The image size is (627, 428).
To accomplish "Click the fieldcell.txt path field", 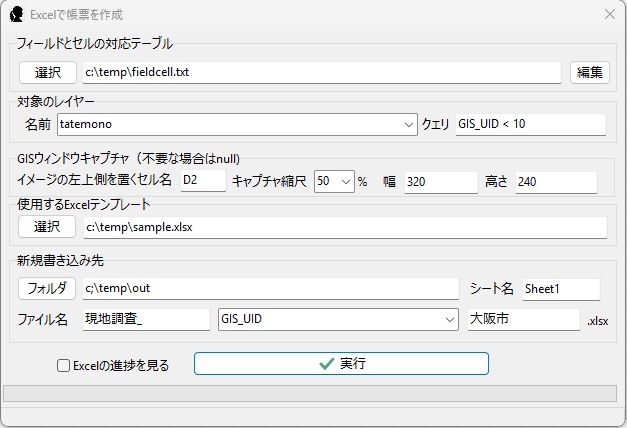I will [x=320, y=72].
